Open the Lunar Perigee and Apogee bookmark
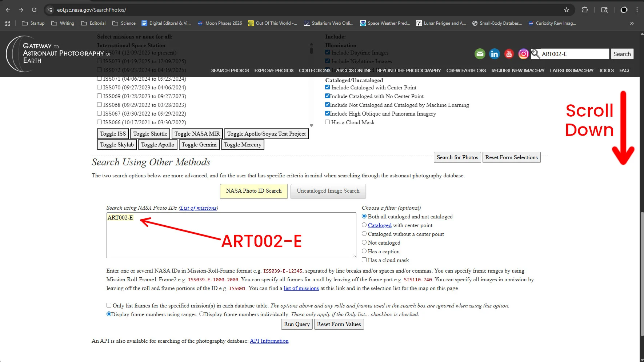The image size is (644, 362). (441, 23)
